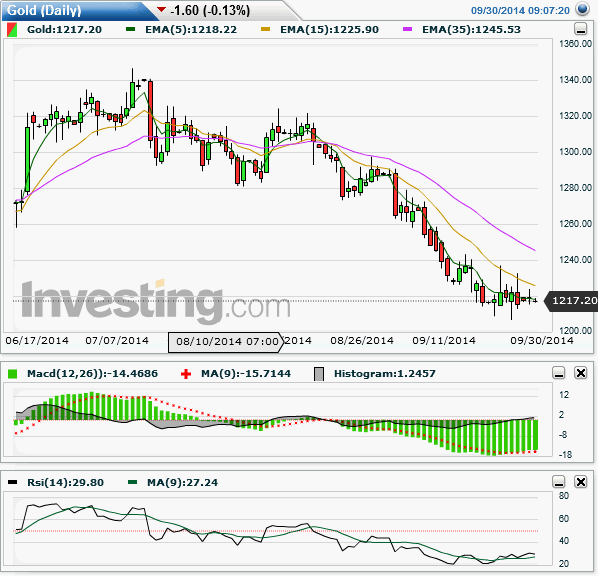This screenshot has width=598, height=576.
Task: Click the red plus MA(9) signal icon
Action: pos(186,374)
